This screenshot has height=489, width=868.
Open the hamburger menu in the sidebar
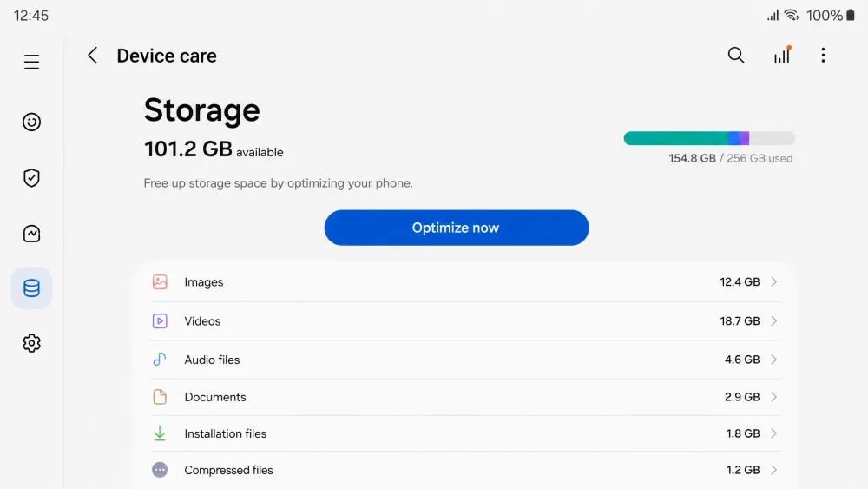(31, 62)
